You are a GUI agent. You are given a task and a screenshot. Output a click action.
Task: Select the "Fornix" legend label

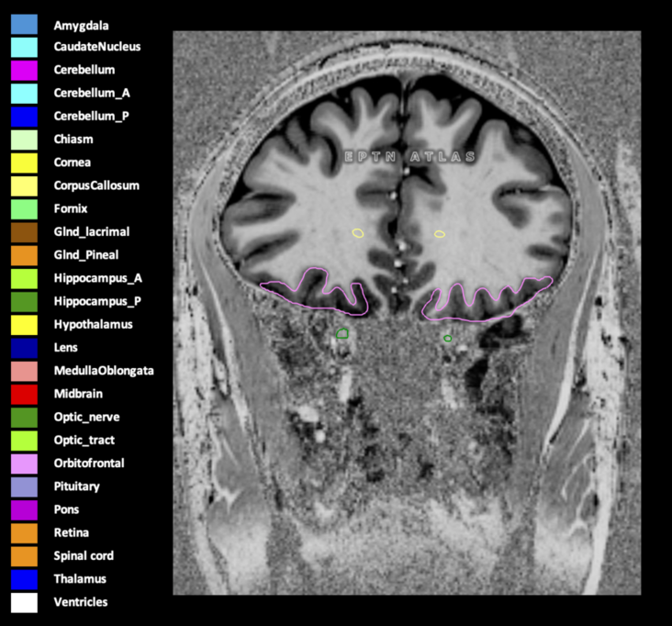point(71,208)
